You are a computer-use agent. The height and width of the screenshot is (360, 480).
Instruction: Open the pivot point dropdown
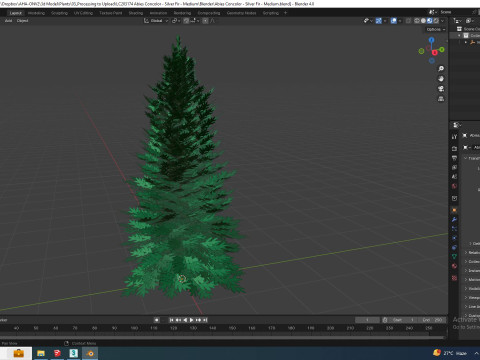pos(176,21)
